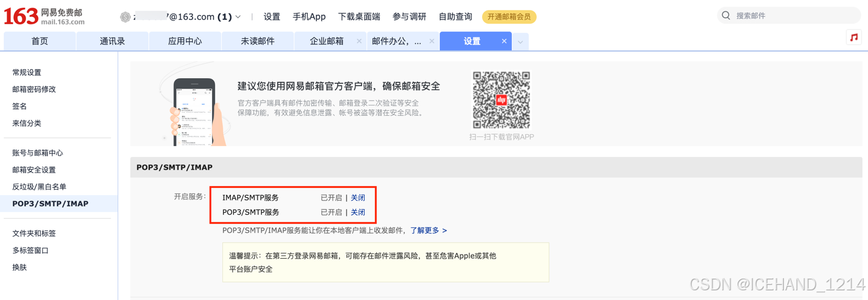The height and width of the screenshot is (300, 868).
Task: Click the phone illustration in the banner
Action: 195,112
